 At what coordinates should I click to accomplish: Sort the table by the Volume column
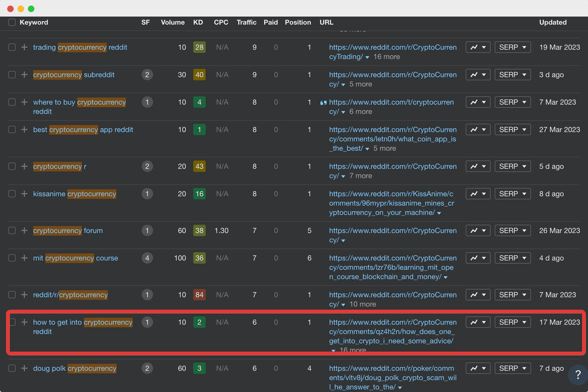point(173,22)
